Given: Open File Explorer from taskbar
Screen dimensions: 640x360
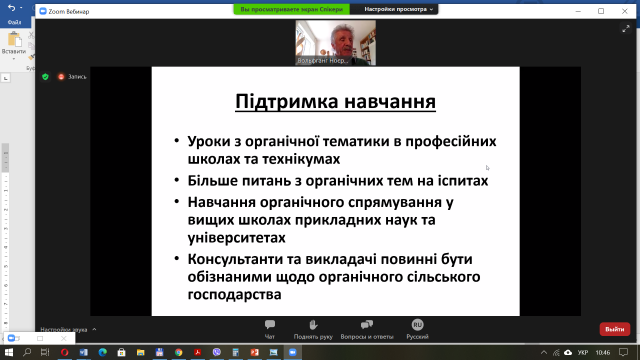Looking at the screenshot, I should (140, 352).
